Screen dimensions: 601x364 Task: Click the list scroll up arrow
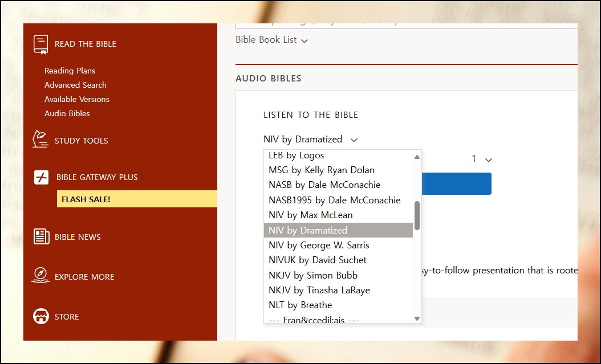(417, 157)
